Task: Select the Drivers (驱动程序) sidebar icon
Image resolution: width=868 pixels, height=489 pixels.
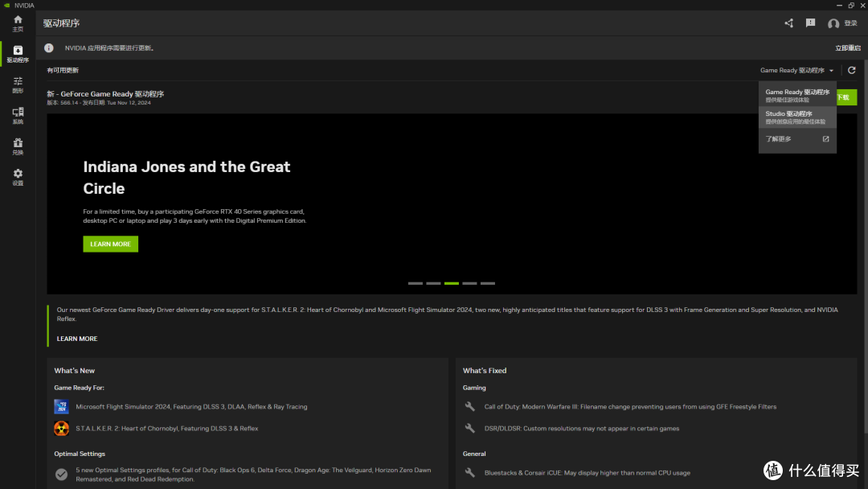Action: pos(18,54)
